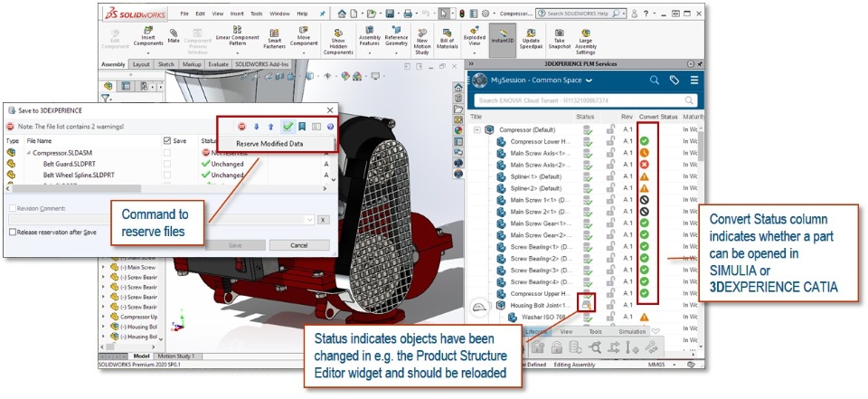Click the traffic light Rebuild icon
Screen dimensions: 868x399
pos(462,14)
